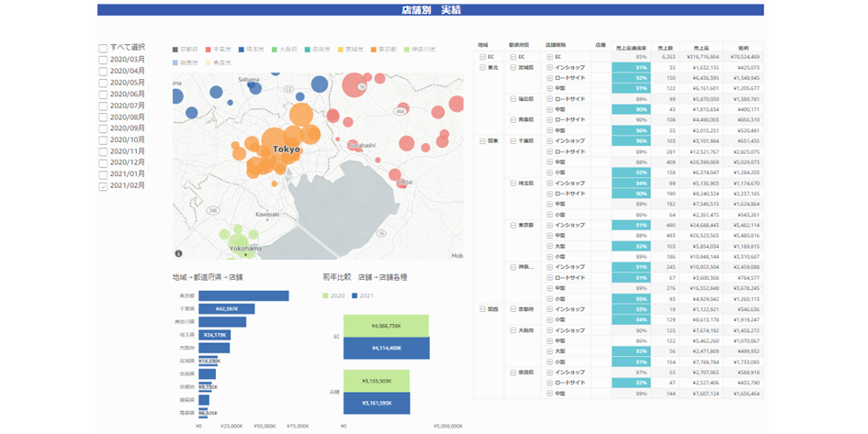Click the EC 2020 bar ¥4,066,736K
This screenshot has height=434, width=868.
(387, 327)
